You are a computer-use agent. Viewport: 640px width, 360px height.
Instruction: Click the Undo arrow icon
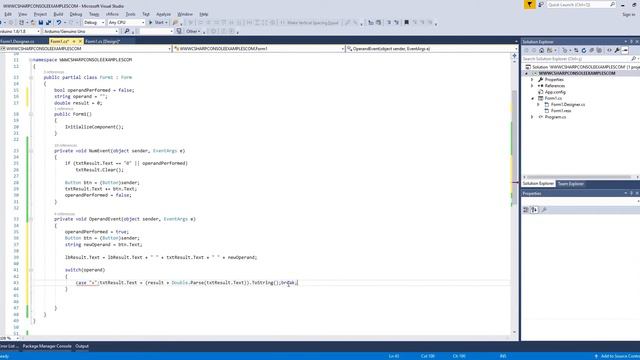[x=59, y=22]
